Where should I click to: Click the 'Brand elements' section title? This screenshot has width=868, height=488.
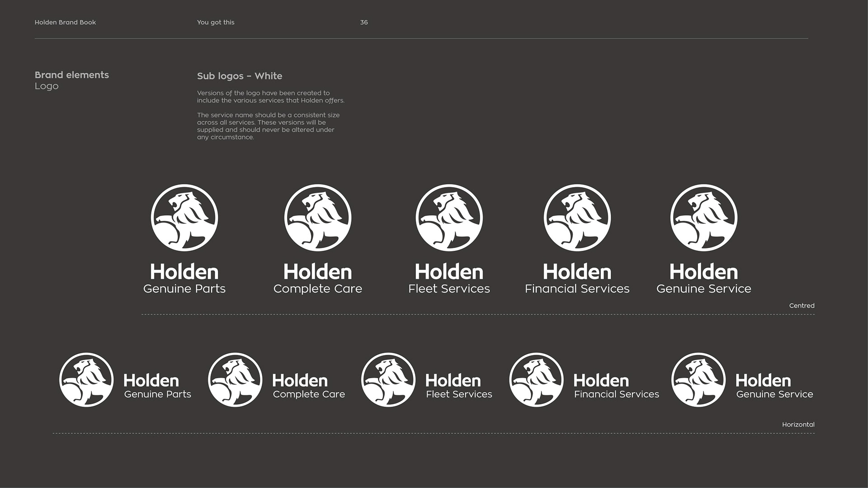72,75
